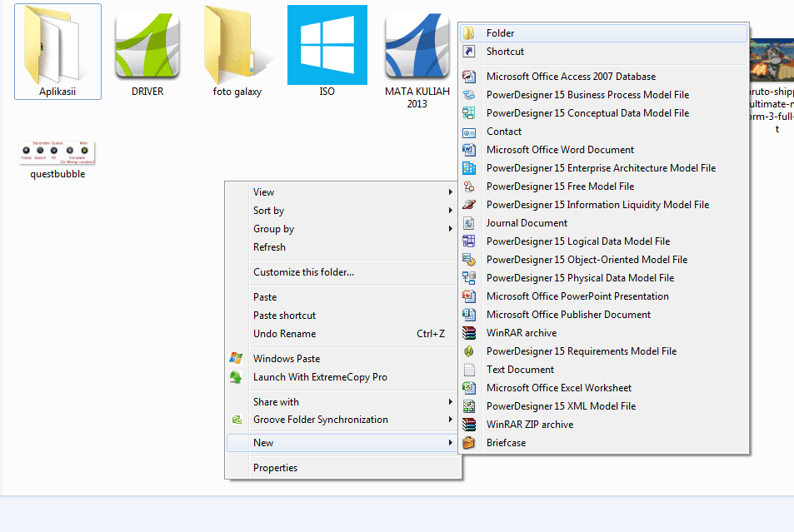Select the MATA KULIAH 2013 folder
This screenshot has width=794, height=532.
coord(417,46)
